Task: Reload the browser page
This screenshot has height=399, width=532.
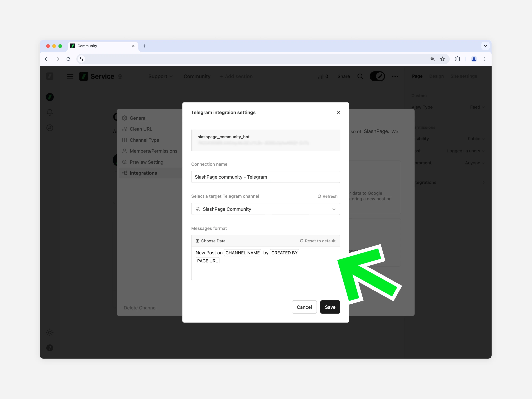Action: click(68, 59)
